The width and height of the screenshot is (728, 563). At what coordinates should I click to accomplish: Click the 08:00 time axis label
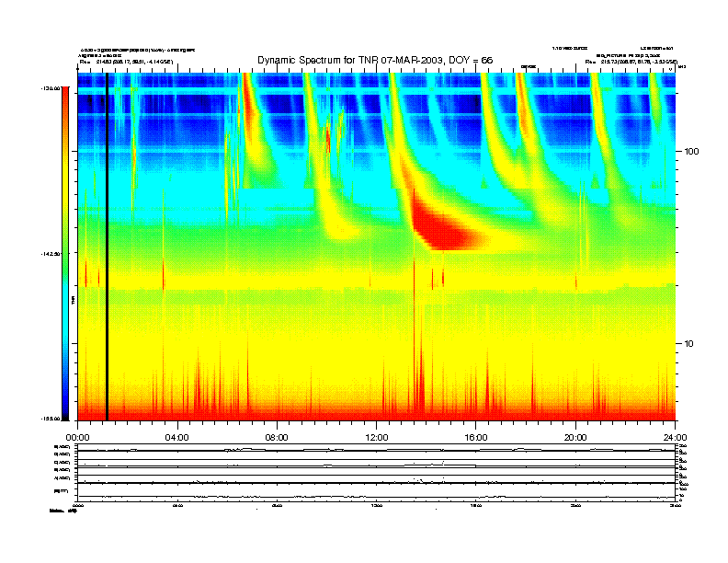point(277,438)
